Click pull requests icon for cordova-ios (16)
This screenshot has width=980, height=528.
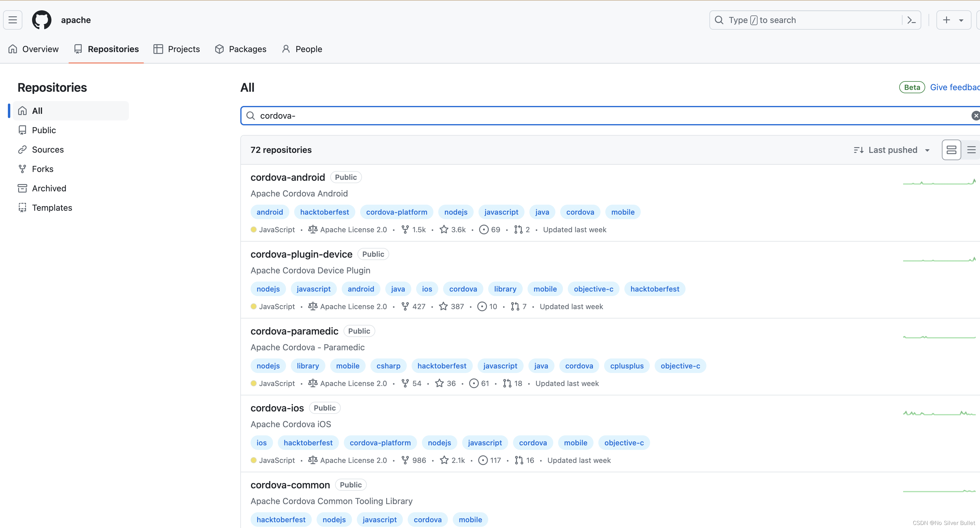[519, 460]
